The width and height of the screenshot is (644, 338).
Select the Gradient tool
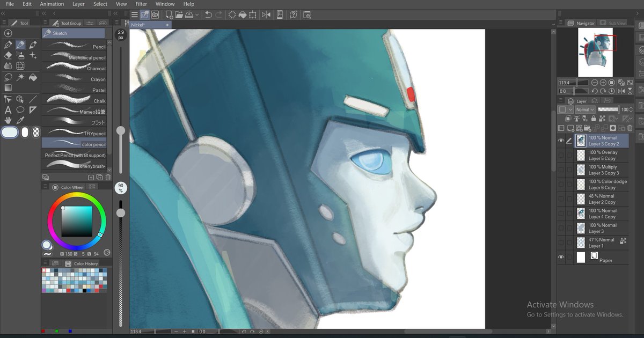pyautogui.click(x=8, y=88)
